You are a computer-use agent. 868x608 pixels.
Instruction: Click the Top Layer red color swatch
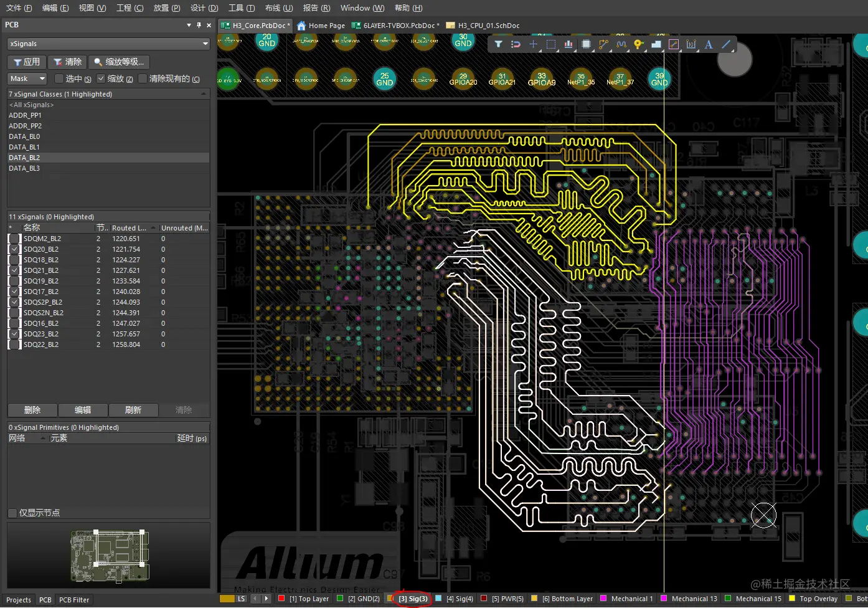pos(281,599)
